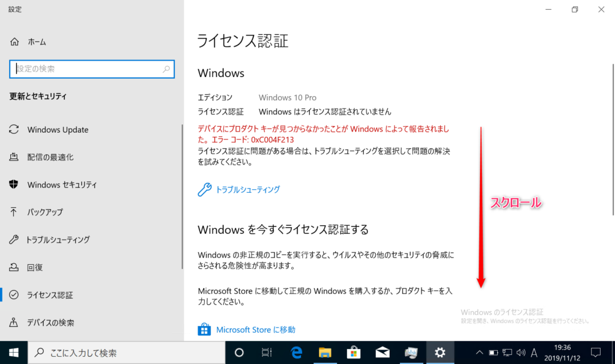This screenshot has height=364, width=615.
Task: Click the 配信の最適化 delivery icon
Action: (14, 157)
